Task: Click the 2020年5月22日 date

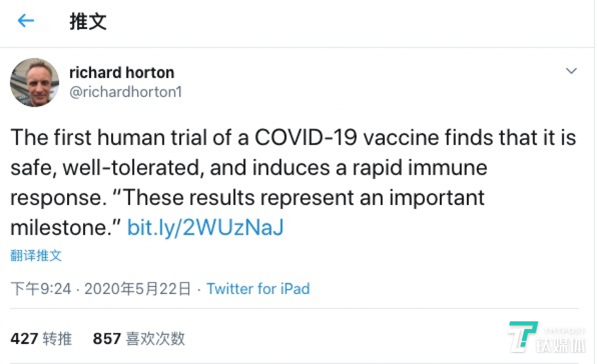Action: tap(138, 289)
